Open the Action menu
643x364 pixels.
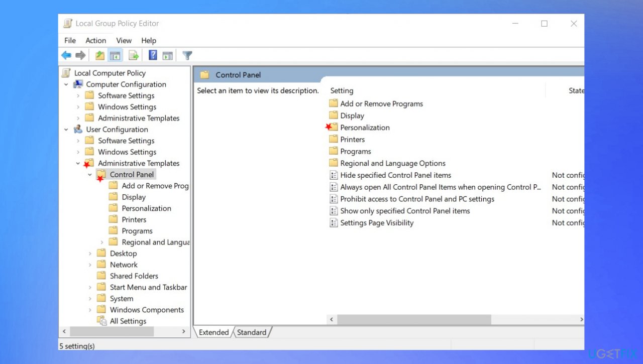[x=95, y=41]
